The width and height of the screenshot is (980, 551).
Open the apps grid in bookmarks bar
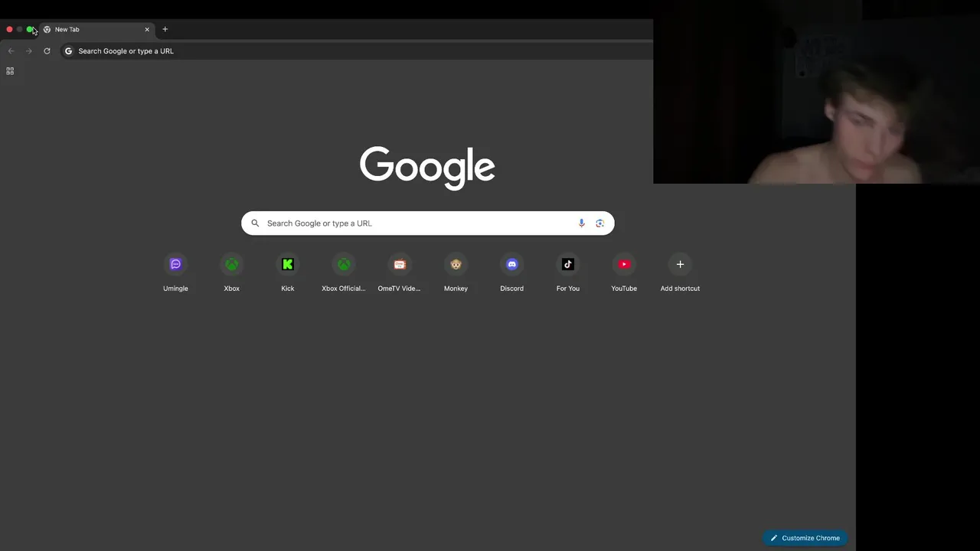point(10,71)
